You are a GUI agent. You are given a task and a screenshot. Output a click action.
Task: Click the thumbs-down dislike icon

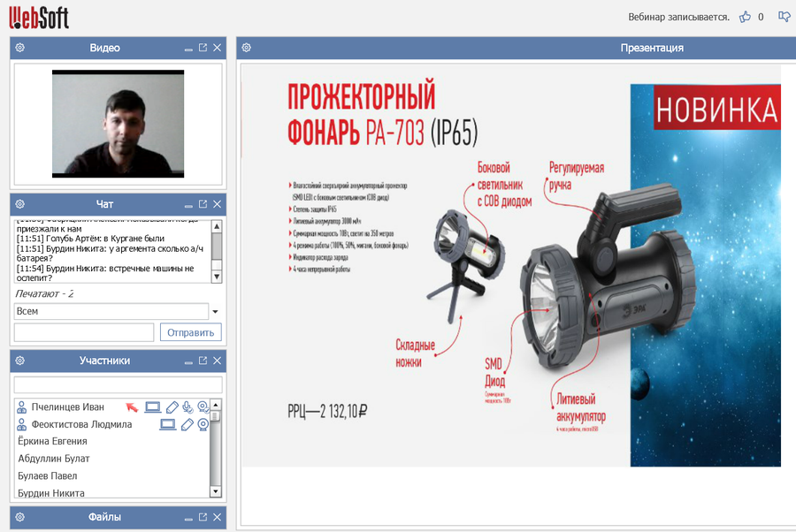point(785,17)
